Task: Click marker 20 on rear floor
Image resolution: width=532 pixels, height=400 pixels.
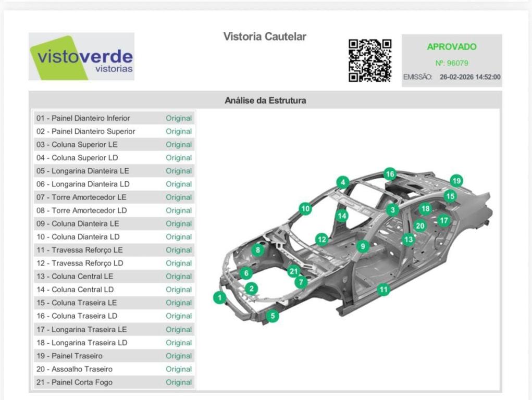Action: [420, 226]
